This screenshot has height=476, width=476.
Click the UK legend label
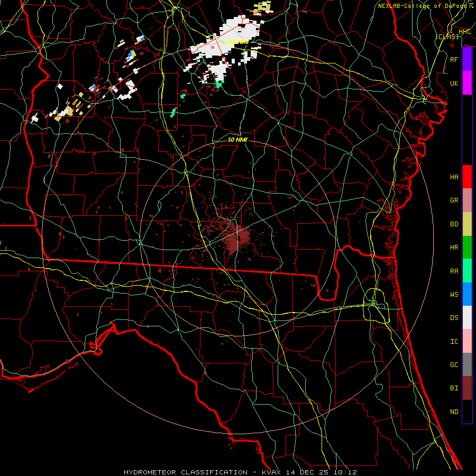click(454, 83)
